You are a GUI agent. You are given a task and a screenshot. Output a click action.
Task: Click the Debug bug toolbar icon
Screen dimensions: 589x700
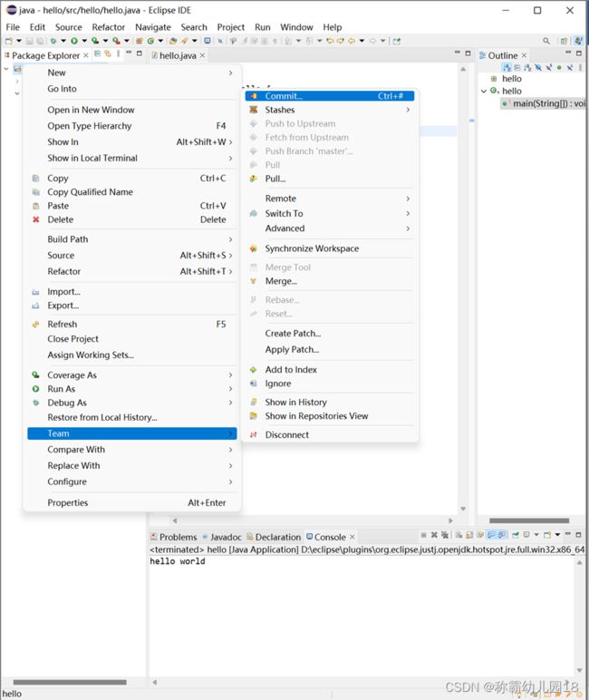pos(53,41)
